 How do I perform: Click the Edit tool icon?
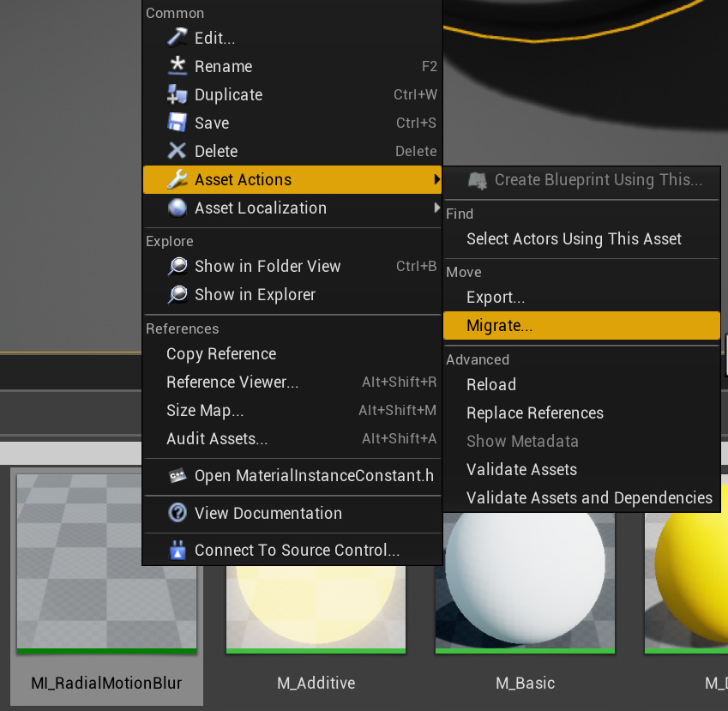177,38
